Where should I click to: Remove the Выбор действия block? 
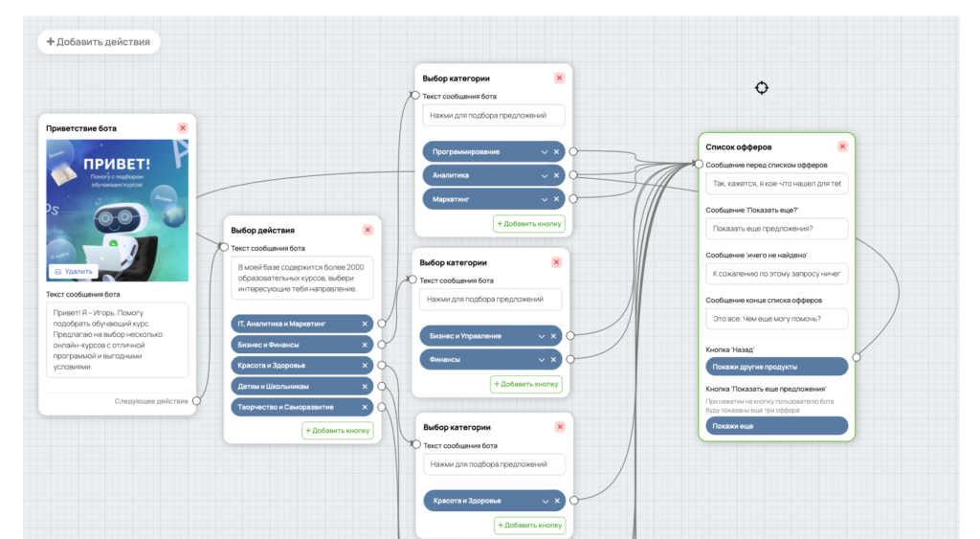pyautogui.click(x=367, y=230)
